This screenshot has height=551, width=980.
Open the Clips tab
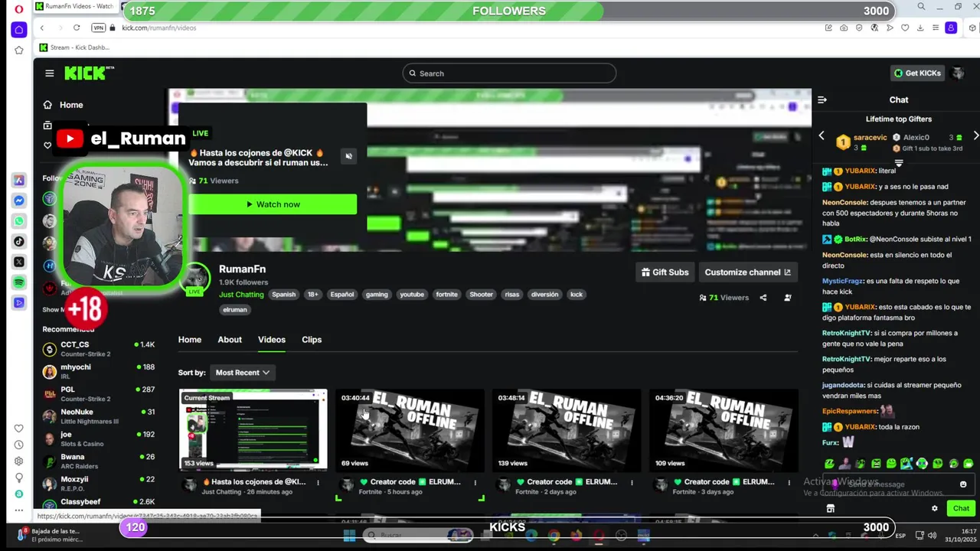pyautogui.click(x=312, y=340)
